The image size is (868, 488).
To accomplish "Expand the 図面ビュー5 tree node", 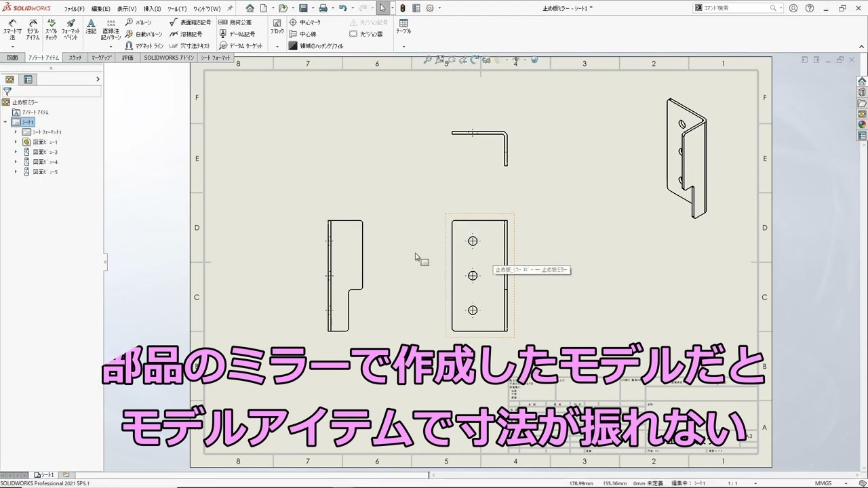I will [16, 171].
